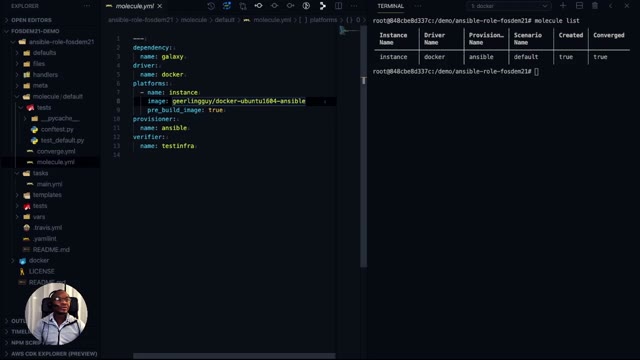Kill the terminal with trash icon
The image size is (640, 360).
595,6
